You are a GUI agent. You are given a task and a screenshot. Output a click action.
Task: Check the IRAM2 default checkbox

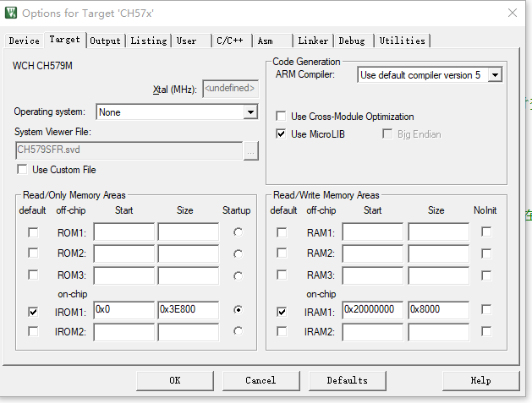click(282, 331)
